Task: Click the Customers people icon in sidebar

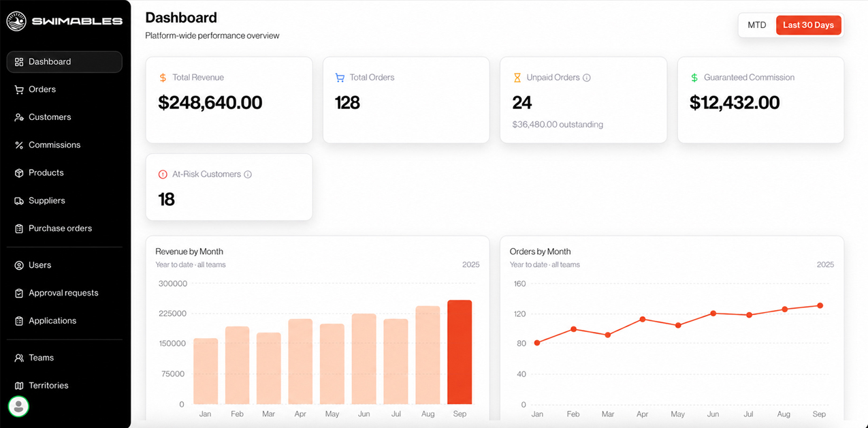Action: pyautogui.click(x=19, y=117)
